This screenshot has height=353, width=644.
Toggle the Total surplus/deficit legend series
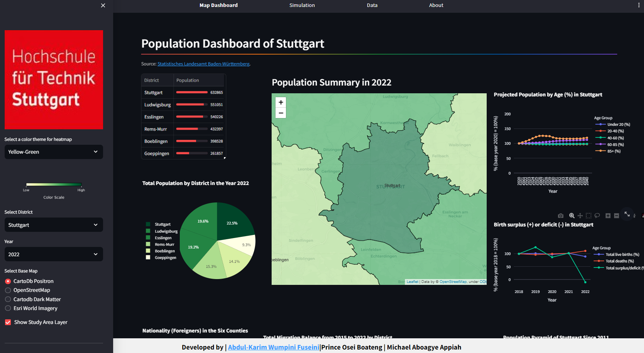point(618,268)
